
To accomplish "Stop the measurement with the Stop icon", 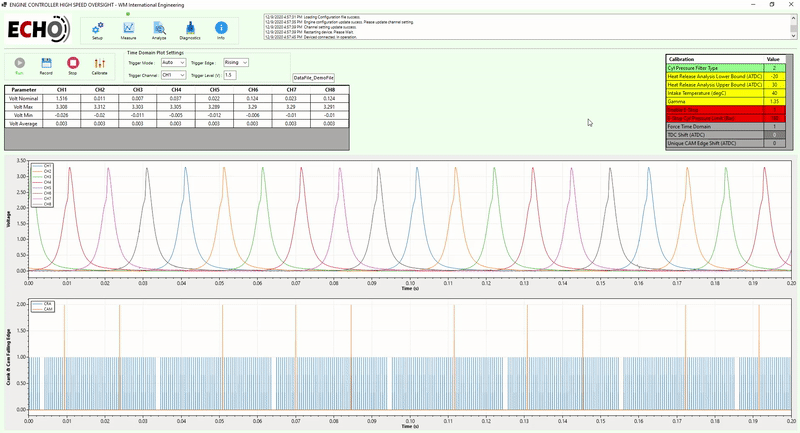I will 73,66.
